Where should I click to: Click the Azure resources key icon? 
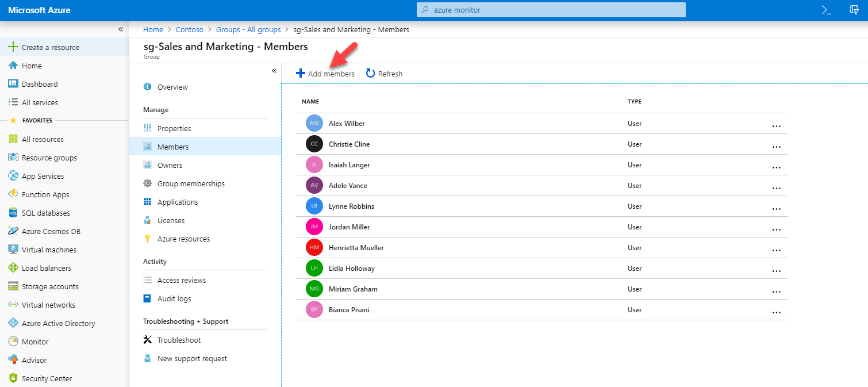pos(147,239)
